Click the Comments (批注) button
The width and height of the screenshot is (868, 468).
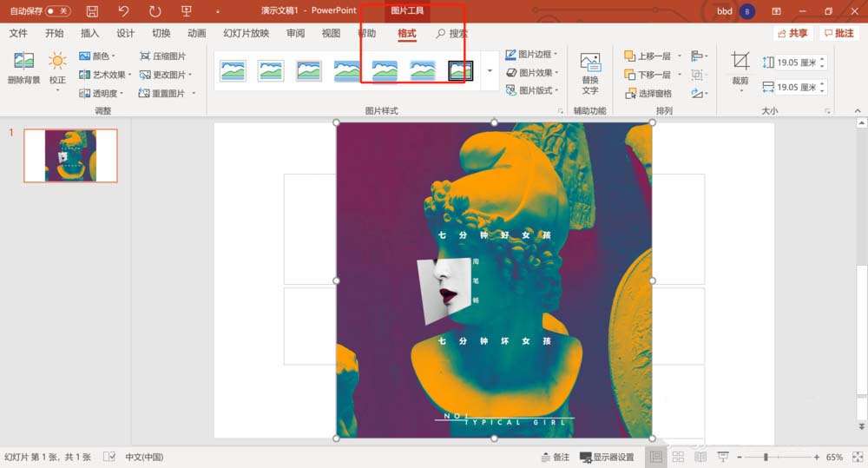pos(839,33)
